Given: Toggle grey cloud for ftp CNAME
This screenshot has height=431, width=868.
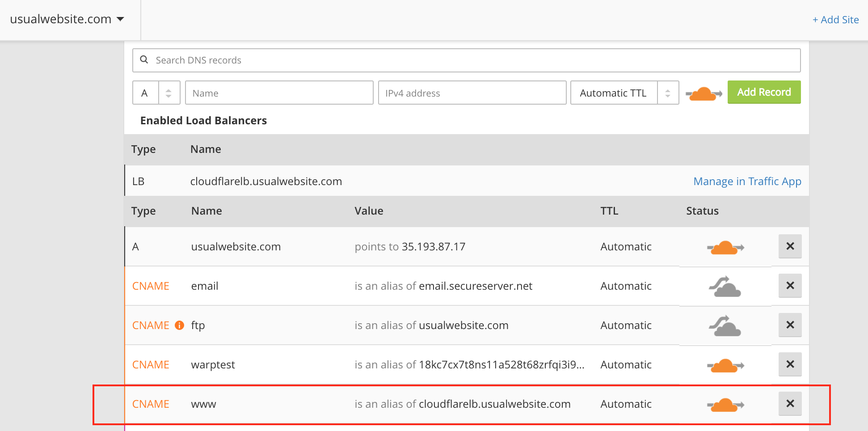Looking at the screenshot, I should click(725, 325).
